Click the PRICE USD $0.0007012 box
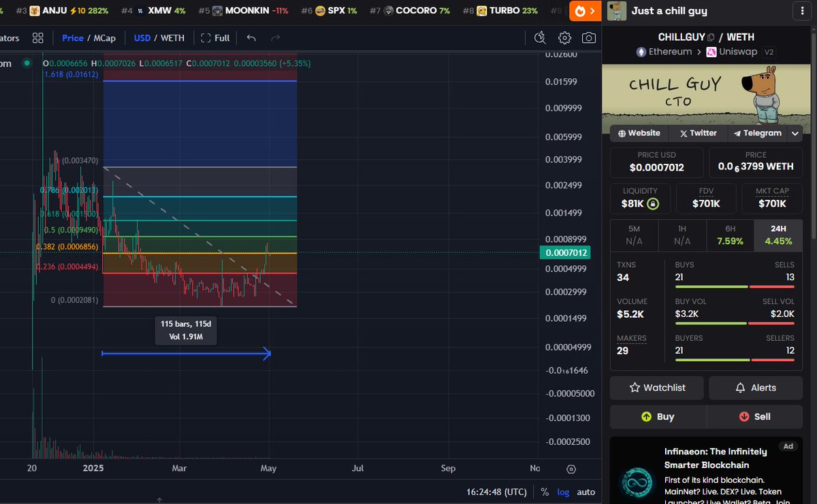Screen dimensions: 817x504 (657, 163)
